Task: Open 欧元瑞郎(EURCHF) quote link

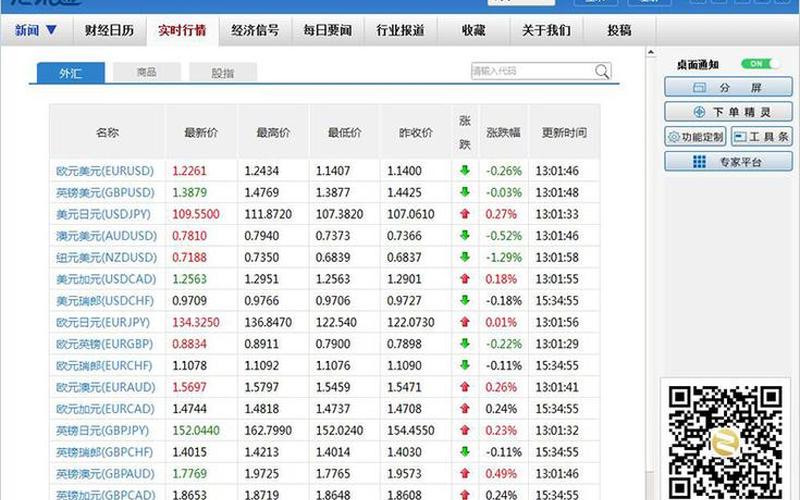Action: (104, 365)
